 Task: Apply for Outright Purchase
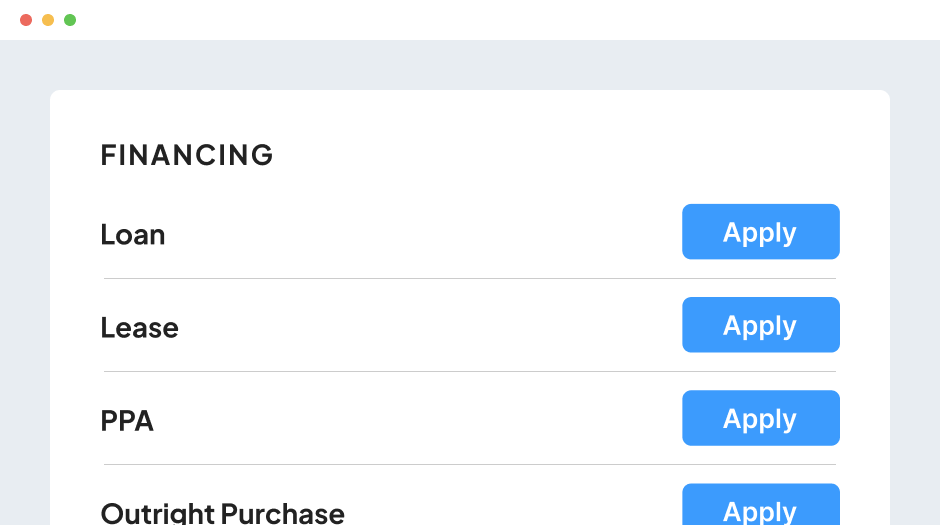(760, 507)
